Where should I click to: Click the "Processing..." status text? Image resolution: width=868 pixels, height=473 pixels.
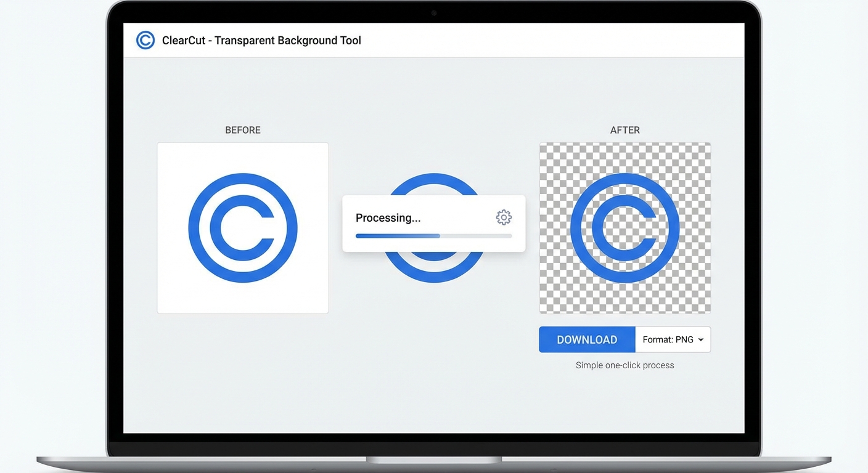click(388, 218)
